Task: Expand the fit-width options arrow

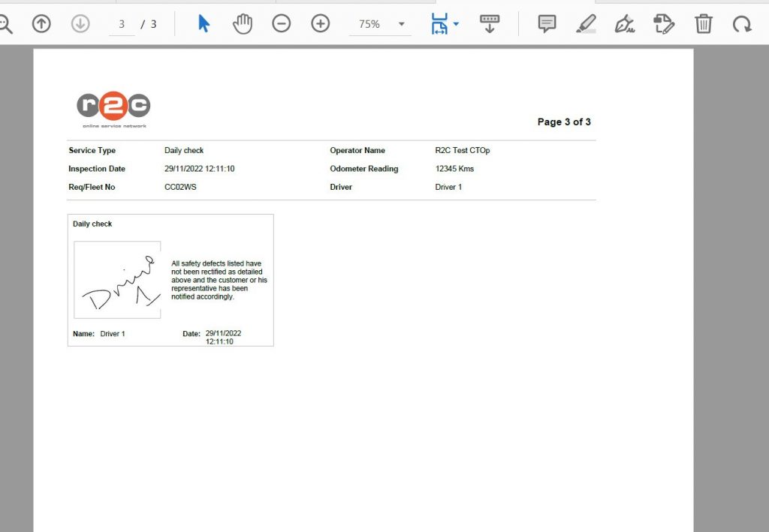Action: point(456,23)
